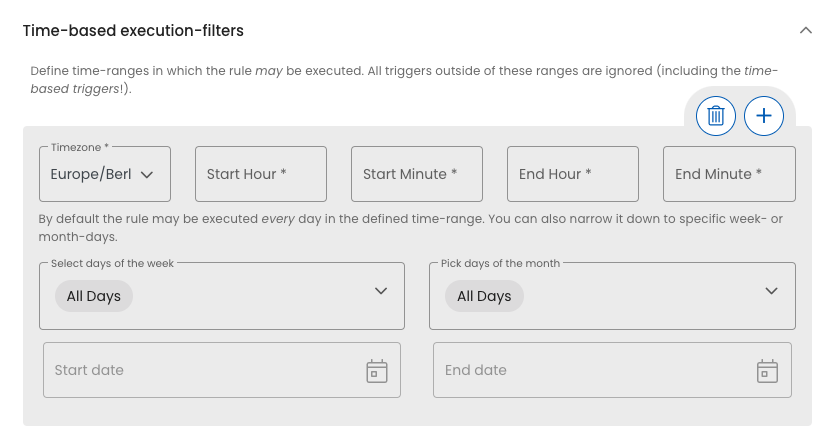
Task: Click into the End Hour field
Action: tap(573, 174)
